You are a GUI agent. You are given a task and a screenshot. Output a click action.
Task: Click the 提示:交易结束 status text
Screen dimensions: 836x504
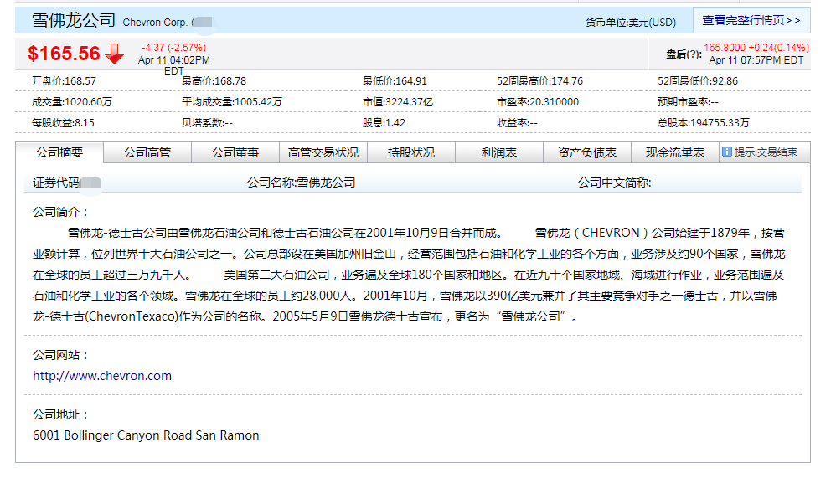point(766,152)
